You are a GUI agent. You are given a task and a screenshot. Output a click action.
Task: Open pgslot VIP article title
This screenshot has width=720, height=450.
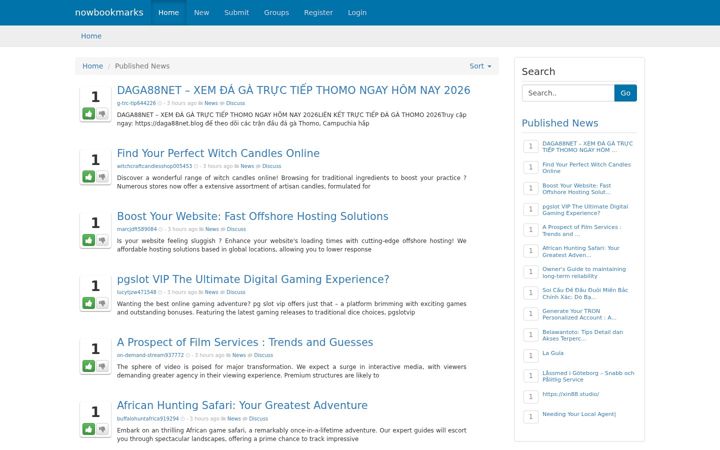coord(253,279)
